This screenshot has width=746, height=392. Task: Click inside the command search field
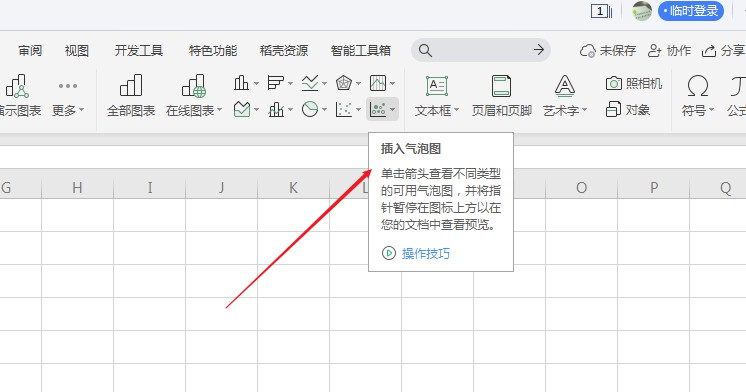[481, 50]
